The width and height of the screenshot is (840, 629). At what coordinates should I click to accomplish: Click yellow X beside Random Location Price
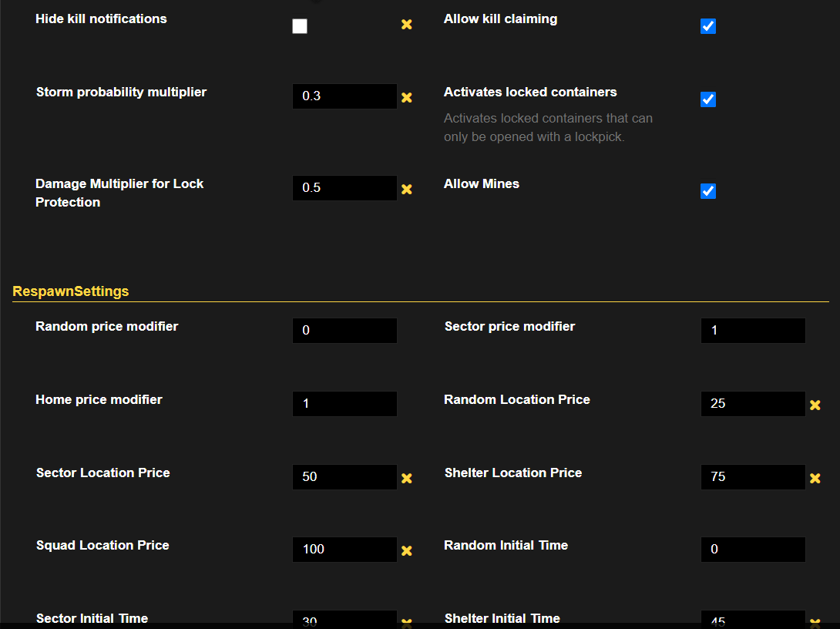click(x=815, y=405)
